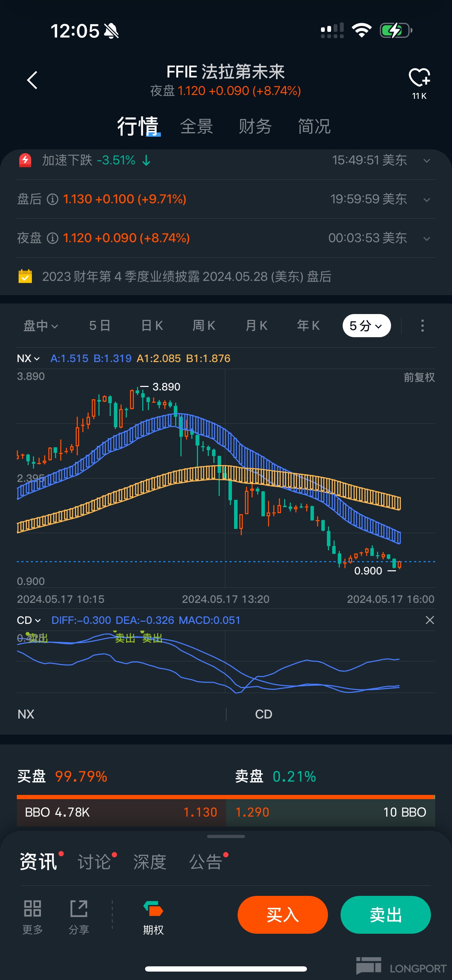The height and width of the screenshot is (980, 452).
Task: Tap the buy/sell ratio bar
Action: pyautogui.click(x=226, y=797)
